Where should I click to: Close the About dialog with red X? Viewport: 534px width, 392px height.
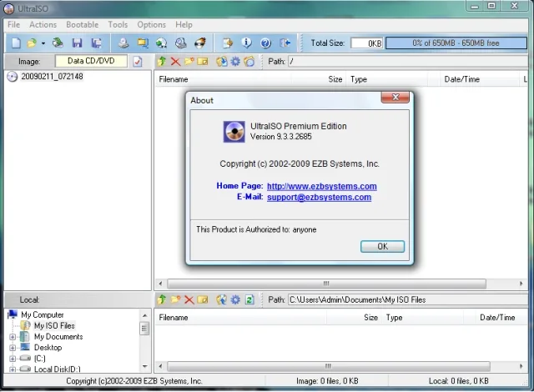coord(395,97)
